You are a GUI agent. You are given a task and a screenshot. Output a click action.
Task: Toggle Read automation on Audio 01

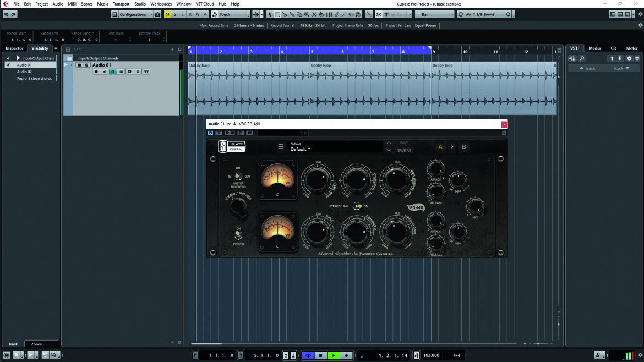(129, 72)
